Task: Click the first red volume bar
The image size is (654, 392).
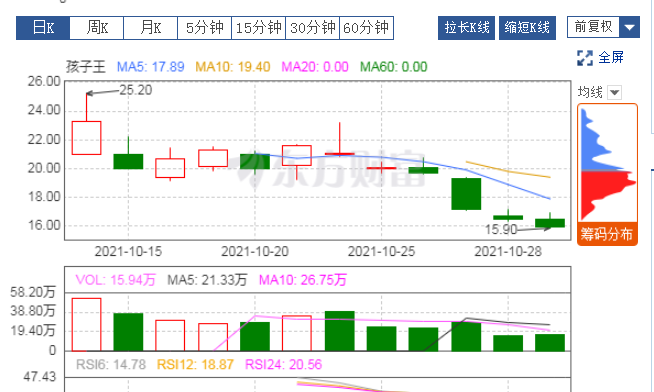Action: (x=86, y=324)
